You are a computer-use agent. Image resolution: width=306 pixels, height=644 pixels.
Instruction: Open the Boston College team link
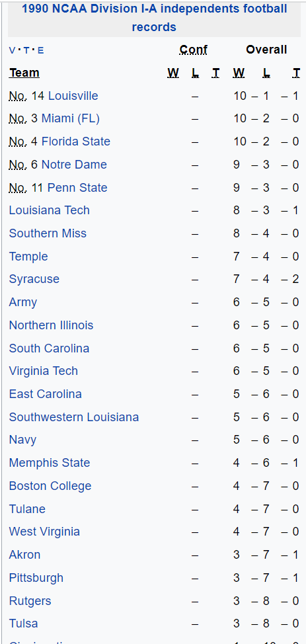click(x=50, y=486)
